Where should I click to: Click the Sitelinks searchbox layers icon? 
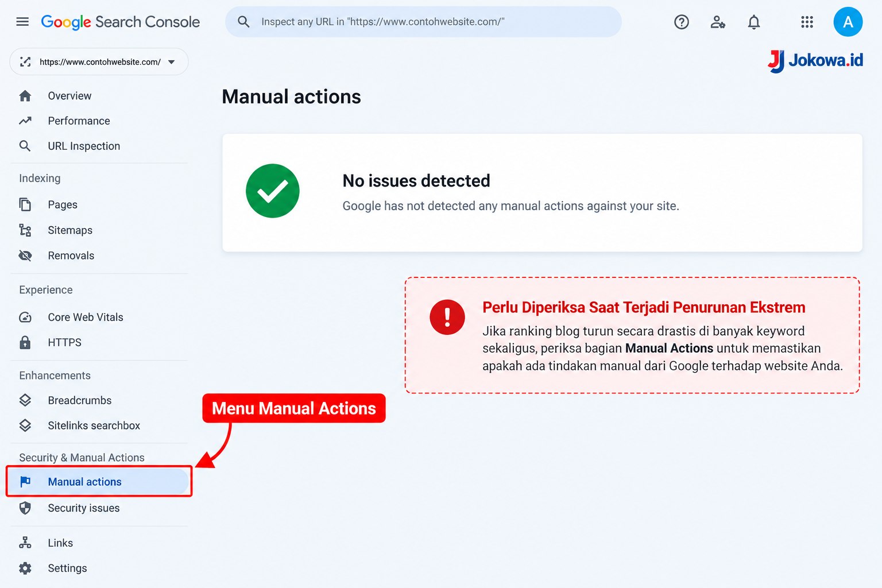tap(25, 425)
